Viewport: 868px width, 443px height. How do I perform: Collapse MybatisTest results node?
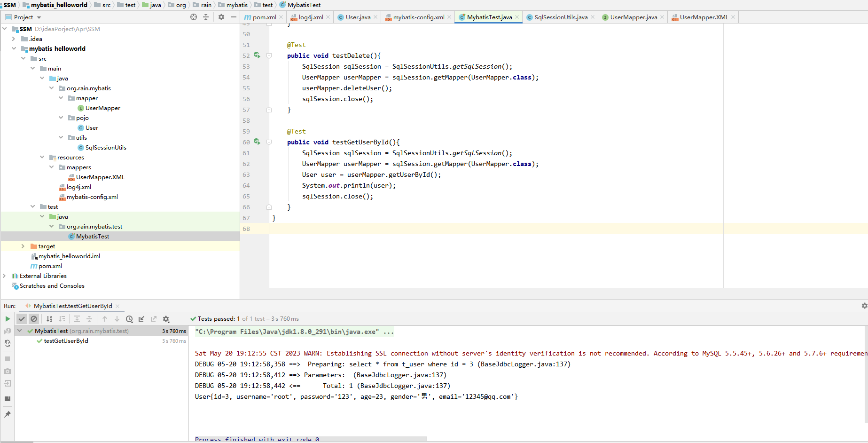20,331
